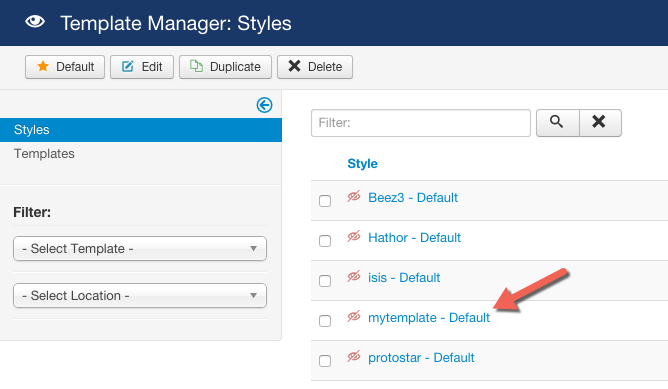
Task: Click preview-disabled eye icon for Hathor
Action: [x=354, y=236]
